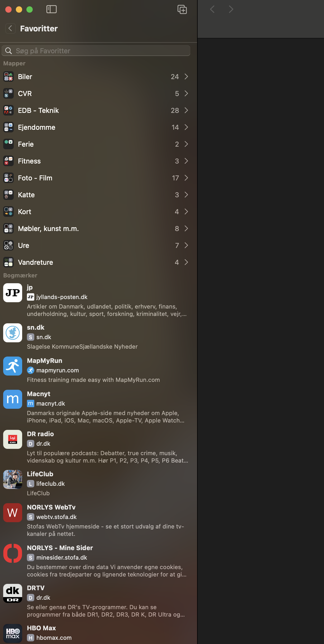Click the new tab group icon
324x644 pixels.
click(x=182, y=9)
